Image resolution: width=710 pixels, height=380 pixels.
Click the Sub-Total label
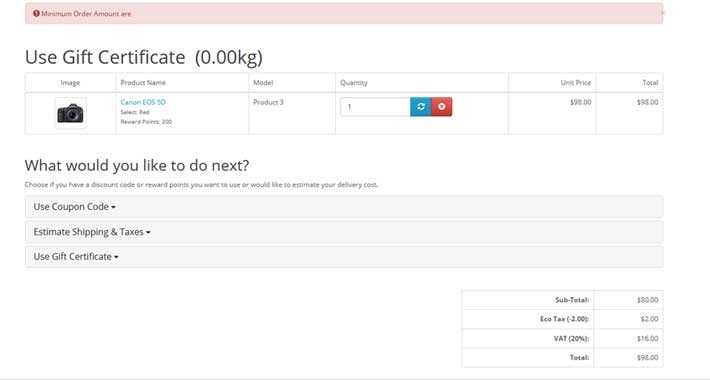(572, 300)
